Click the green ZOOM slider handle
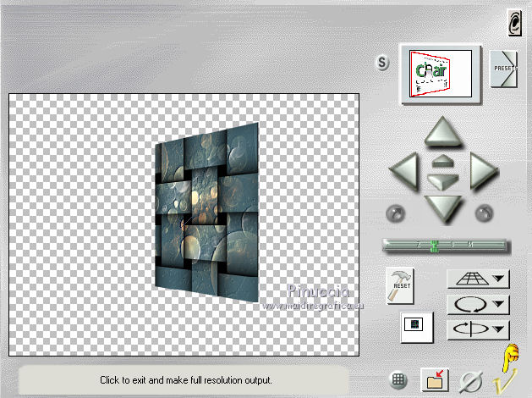The image size is (532, 398). coord(434,246)
